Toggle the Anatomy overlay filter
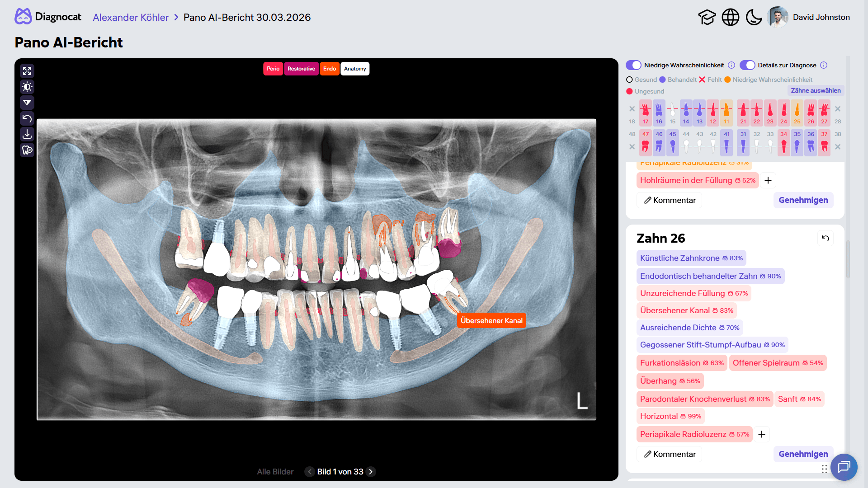The height and width of the screenshot is (488, 868). click(x=355, y=69)
